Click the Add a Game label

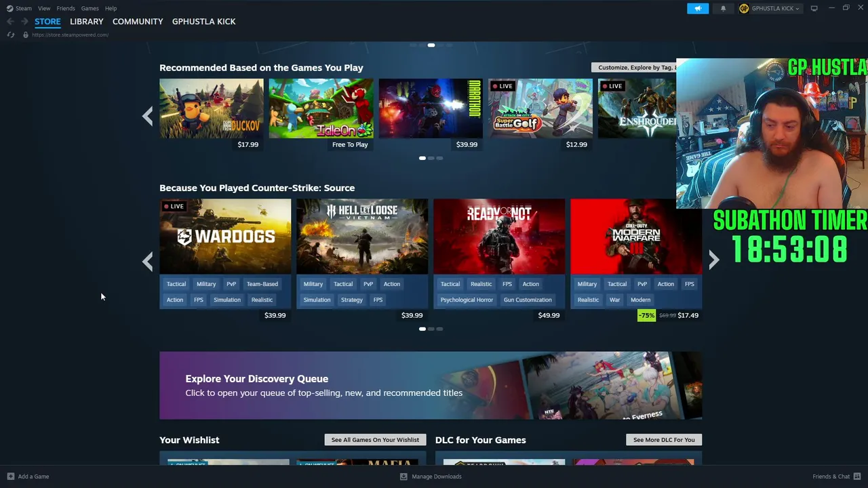[33, 476]
